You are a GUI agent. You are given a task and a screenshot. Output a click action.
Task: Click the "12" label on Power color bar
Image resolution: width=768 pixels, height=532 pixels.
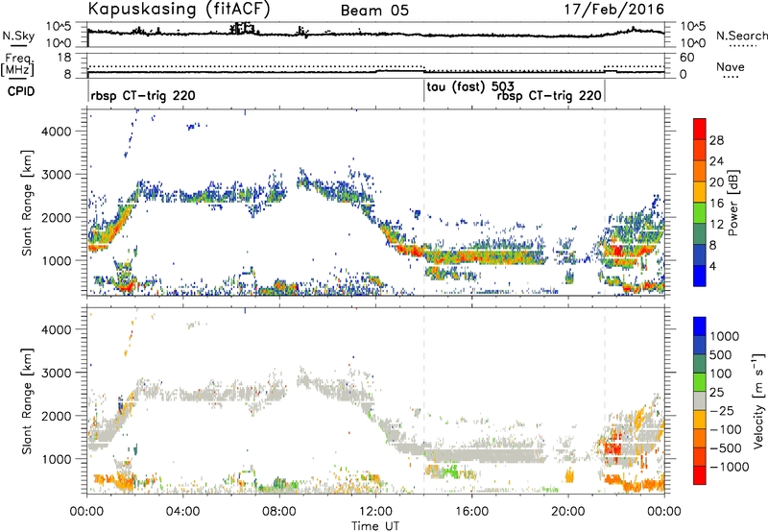[716, 225]
